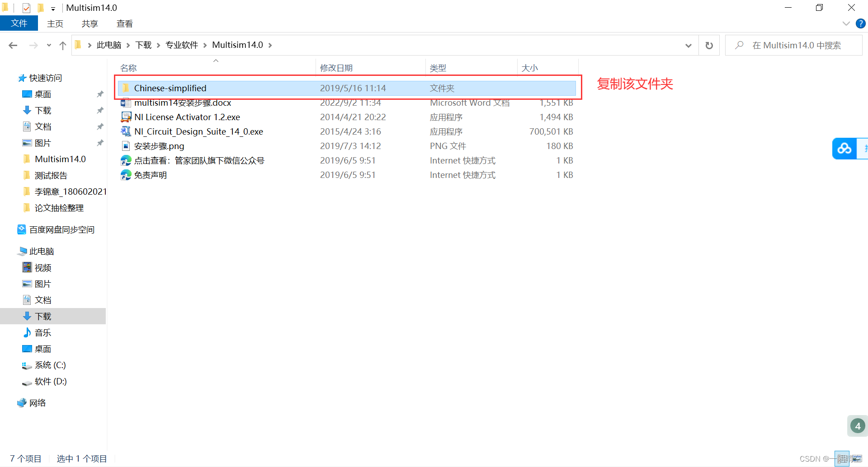Switch to the 查看 ribbon tab
This screenshot has height=467, width=868.
(x=125, y=23)
